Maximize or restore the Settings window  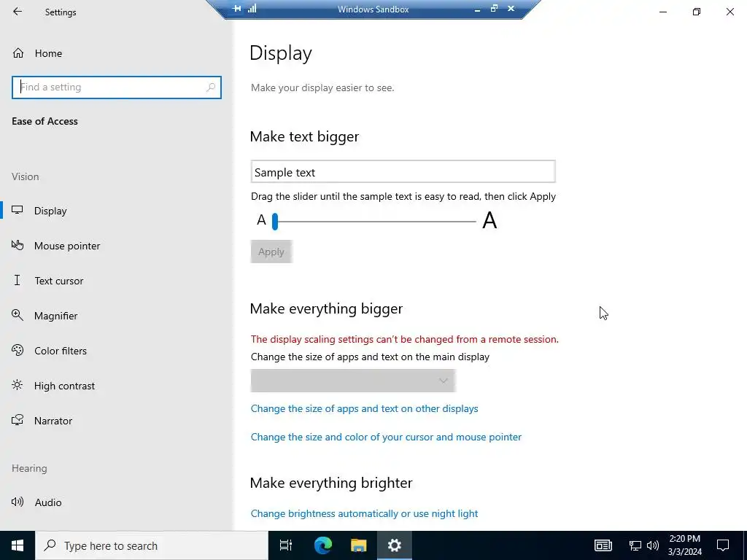697,12
